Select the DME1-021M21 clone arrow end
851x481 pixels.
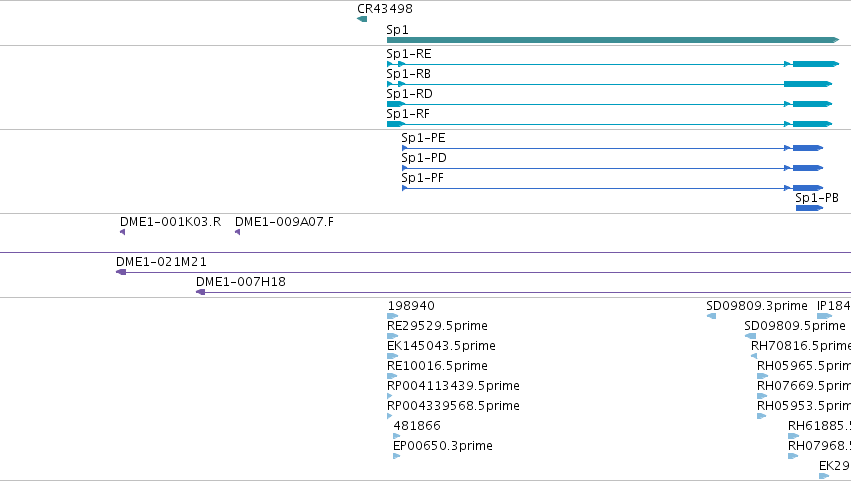[121, 272]
